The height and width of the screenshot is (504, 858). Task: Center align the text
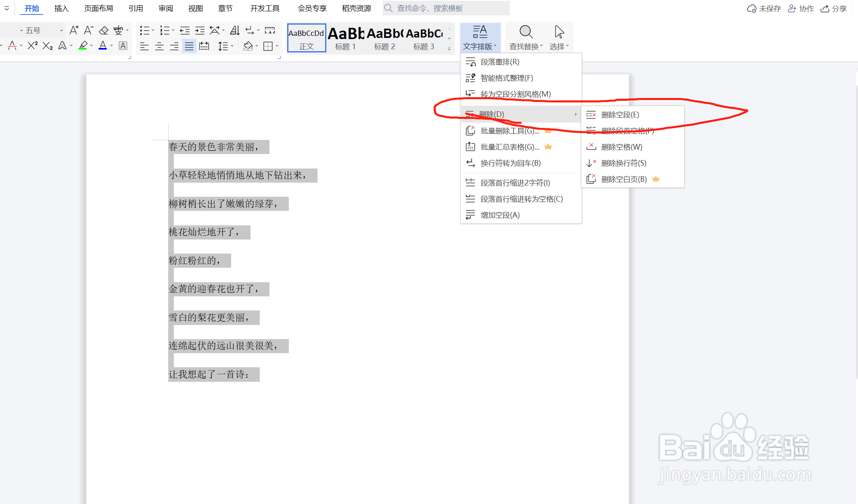[x=159, y=46]
